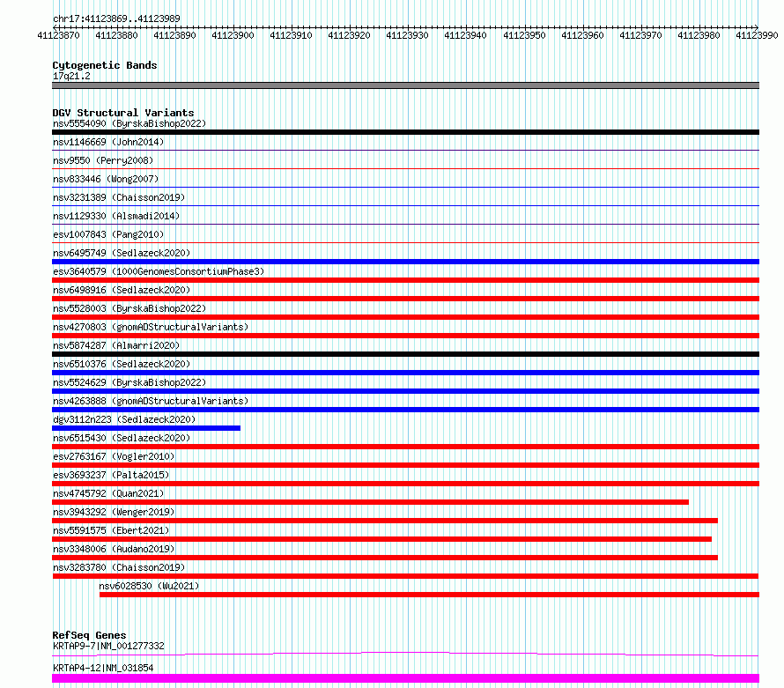Select nsv3943292 (Wenger2019) label
The image size is (784, 688).
point(114,512)
